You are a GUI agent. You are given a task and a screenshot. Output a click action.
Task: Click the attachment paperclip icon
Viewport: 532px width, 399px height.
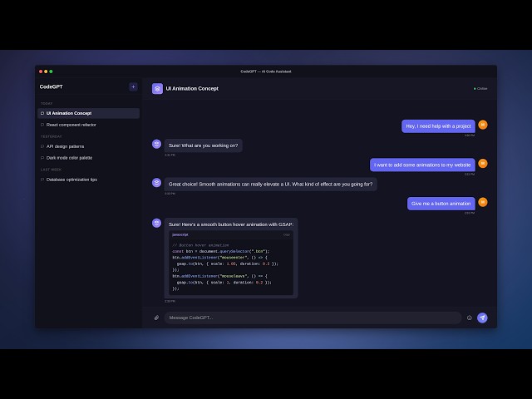[156, 318]
